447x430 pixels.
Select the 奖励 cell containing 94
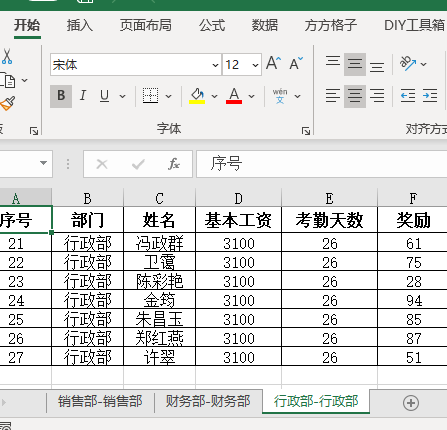tap(412, 300)
